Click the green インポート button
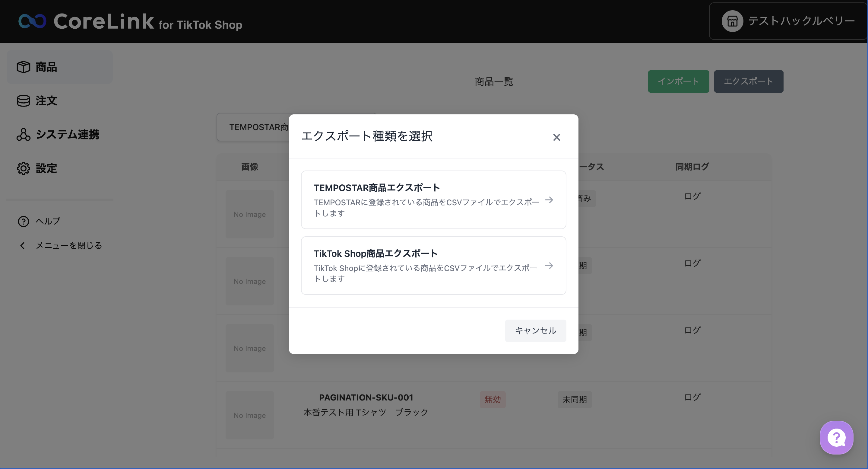 [x=678, y=81]
